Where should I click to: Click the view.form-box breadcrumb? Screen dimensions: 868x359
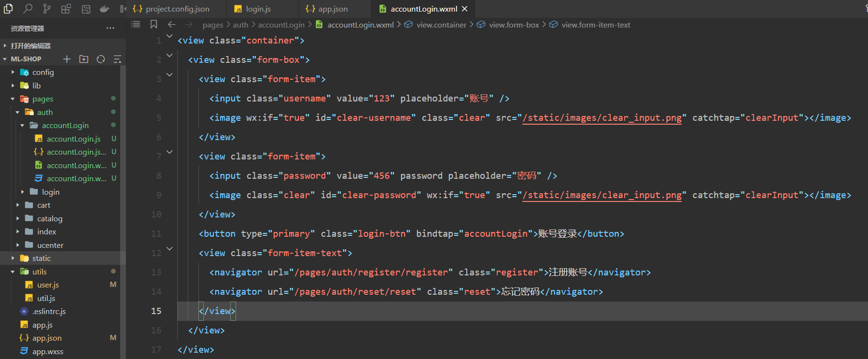coord(514,25)
